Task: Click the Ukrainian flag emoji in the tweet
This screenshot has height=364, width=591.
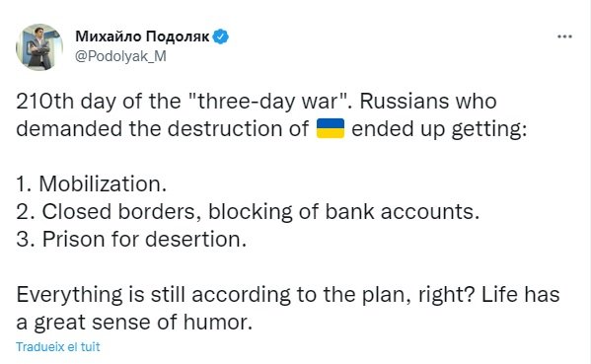Action: [331, 128]
